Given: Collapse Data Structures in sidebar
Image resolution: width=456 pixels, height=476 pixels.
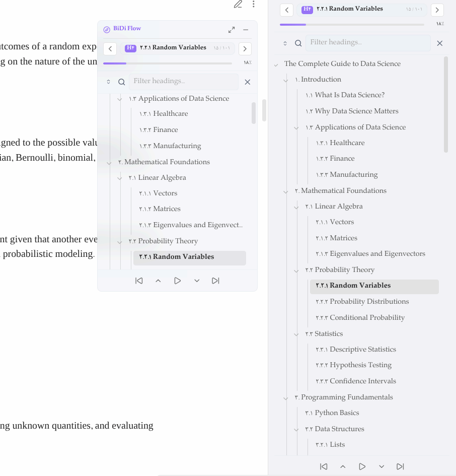Looking at the screenshot, I should coord(296,430).
